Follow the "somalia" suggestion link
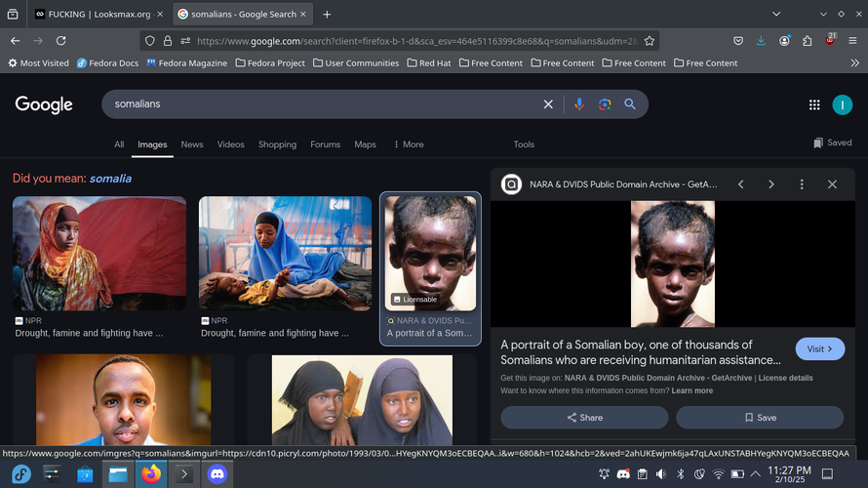 click(110, 179)
